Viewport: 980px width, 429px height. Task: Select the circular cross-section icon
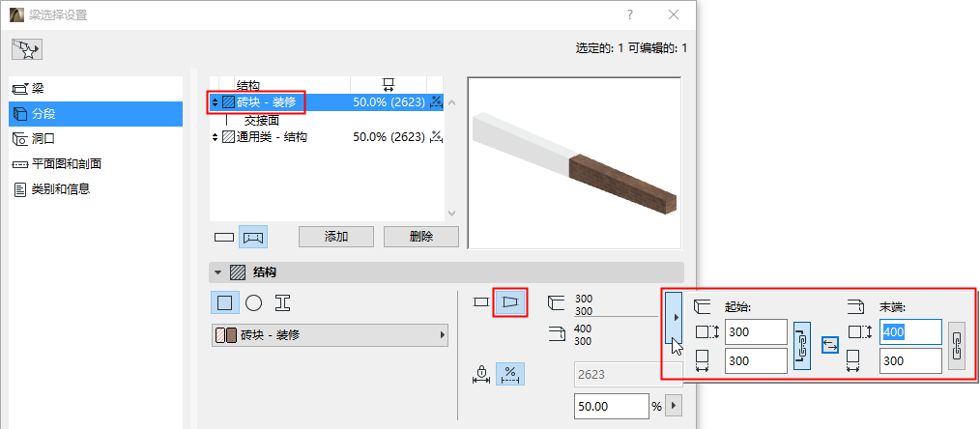tap(253, 303)
